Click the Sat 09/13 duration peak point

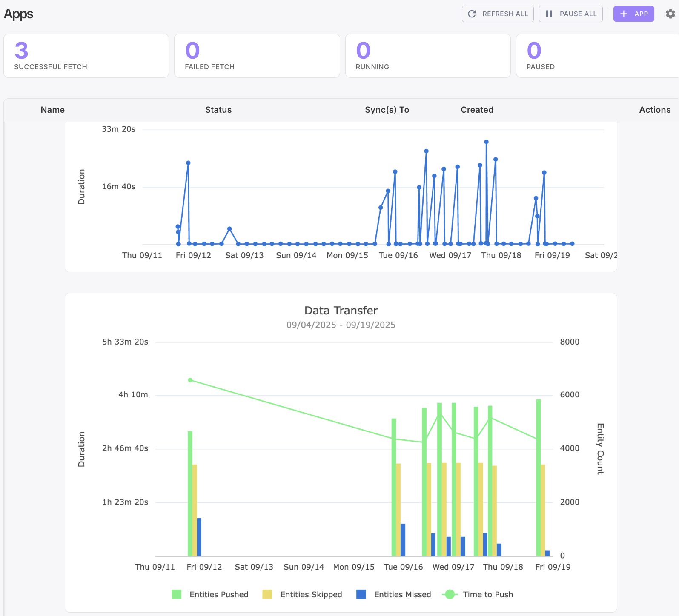229,229
